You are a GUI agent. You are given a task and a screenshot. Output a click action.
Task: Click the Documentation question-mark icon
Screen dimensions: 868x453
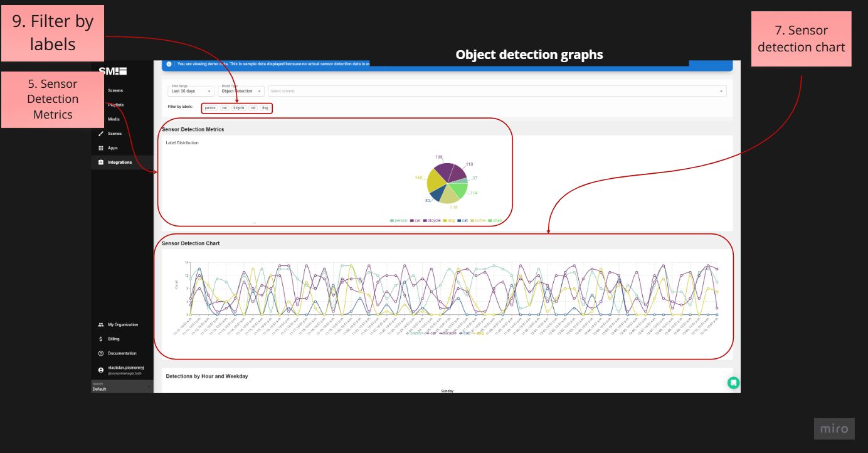tap(101, 353)
